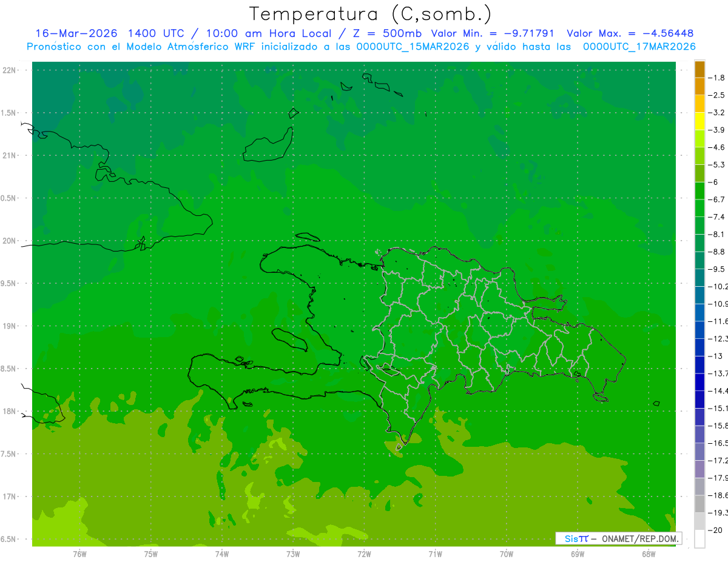Viewport: 728px width, 562px height.
Task: Click the '22N' latitude label
Action: coord(10,70)
